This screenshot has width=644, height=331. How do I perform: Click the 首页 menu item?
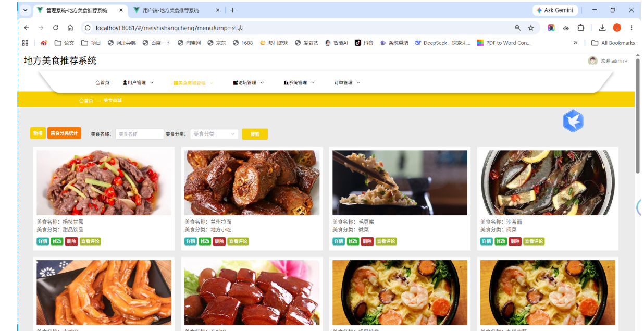pos(103,83)
